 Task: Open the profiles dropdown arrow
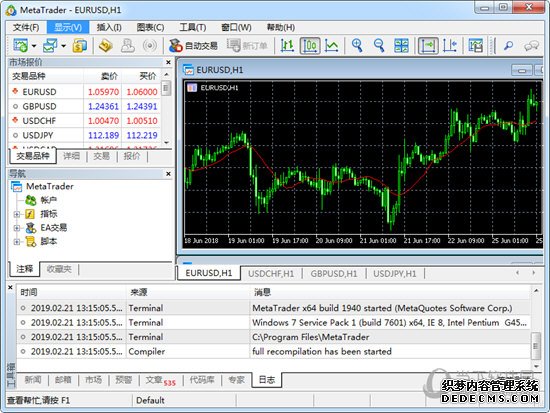(x=63, y=46)
